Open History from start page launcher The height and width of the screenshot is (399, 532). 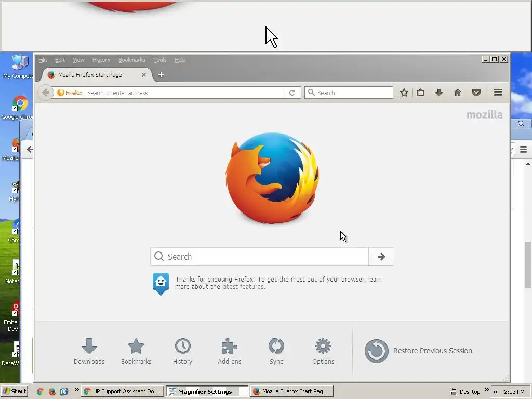pos(182,351)
